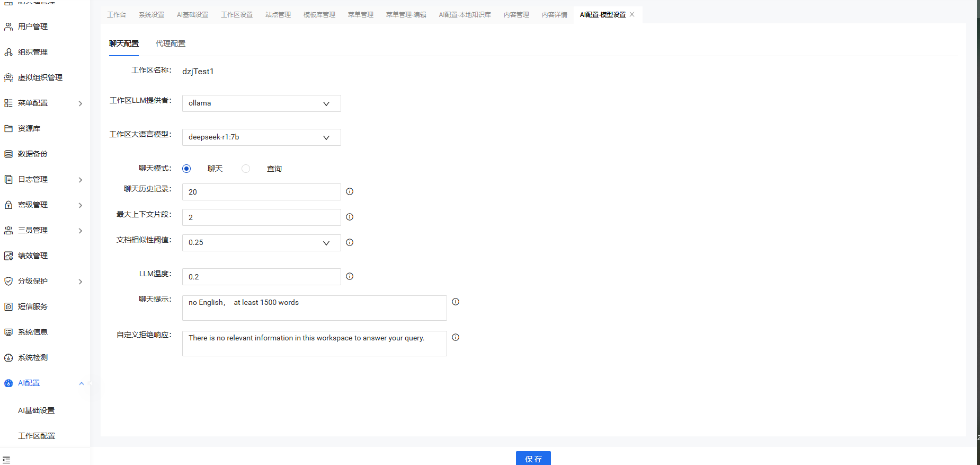Screen dimensions: 980x465
Task: Click the info icon beside 文档相似性阈值 dropdown
Action: [350, 242]
